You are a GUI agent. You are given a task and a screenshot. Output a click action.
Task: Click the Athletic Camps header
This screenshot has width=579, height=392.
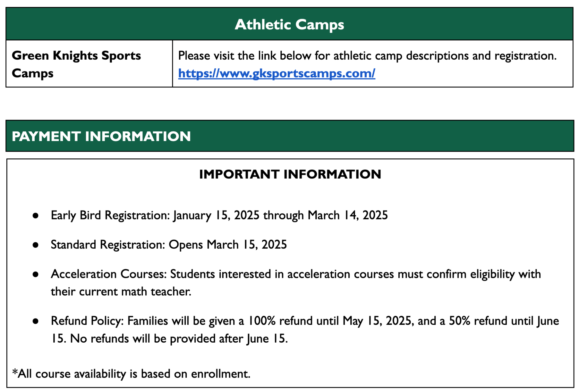point(289,24)
